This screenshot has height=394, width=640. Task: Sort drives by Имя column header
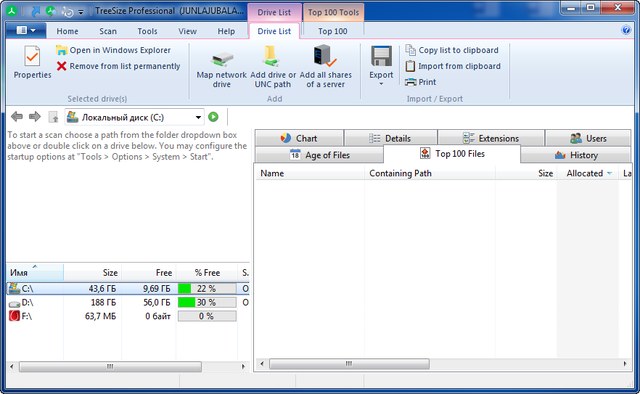(x=35, y=272)
